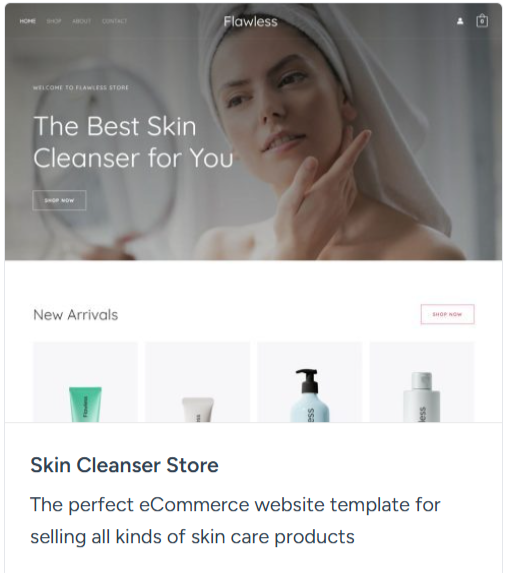This screenshot has height=573, width=508.
Task: Select the green tube product thumbnail
Action: 86,382
